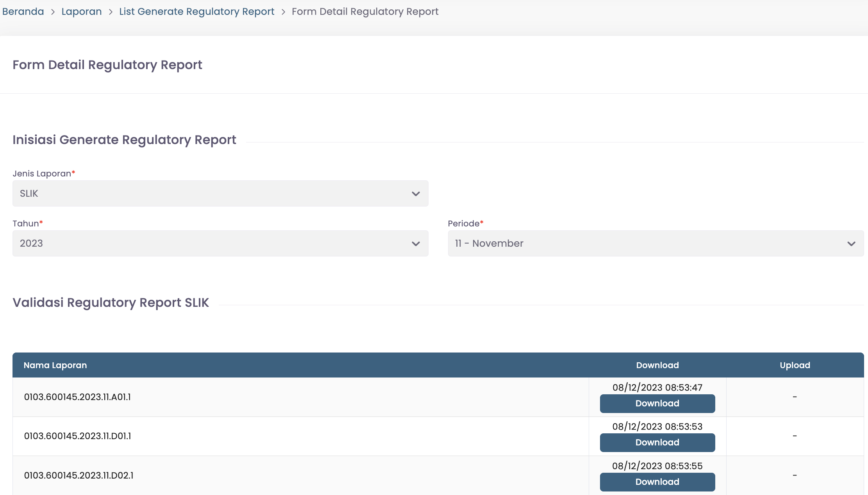Click the chevron in Jenis Laporan field
Screen dimensions: 868x495
coord(416,194)
